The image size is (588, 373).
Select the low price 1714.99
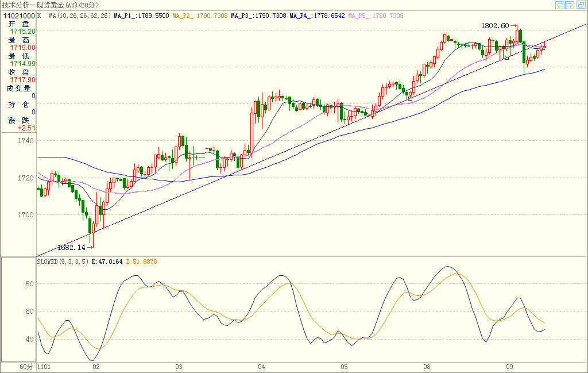click(x=23, y=64)
